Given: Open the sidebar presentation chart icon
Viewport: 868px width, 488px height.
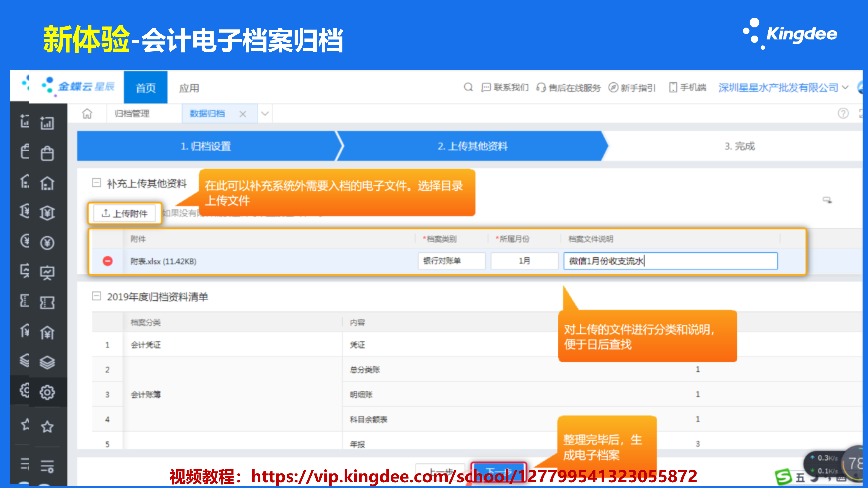Looking at the screenshot, I should (x=47, y=272).
